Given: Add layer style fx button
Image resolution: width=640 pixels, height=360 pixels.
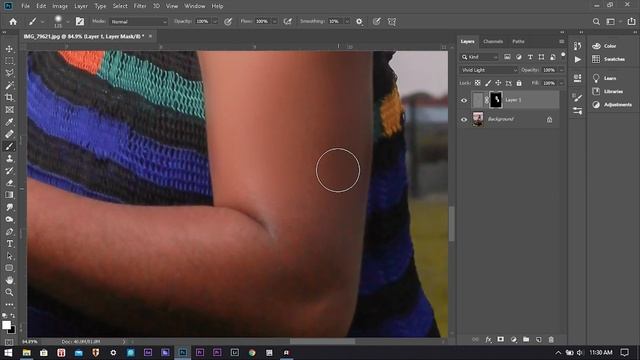Looking at the screenshot, I should pyautogui.click(x=488, y=340).
